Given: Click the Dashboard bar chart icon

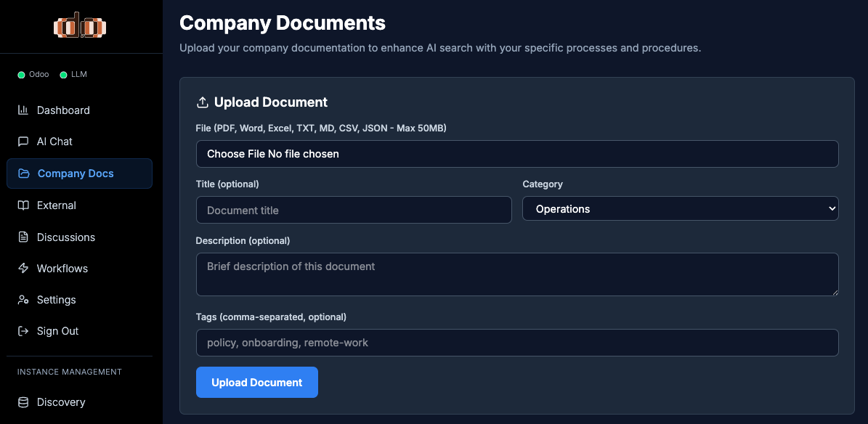Looking at the screenshot, I should click(23, 110).
